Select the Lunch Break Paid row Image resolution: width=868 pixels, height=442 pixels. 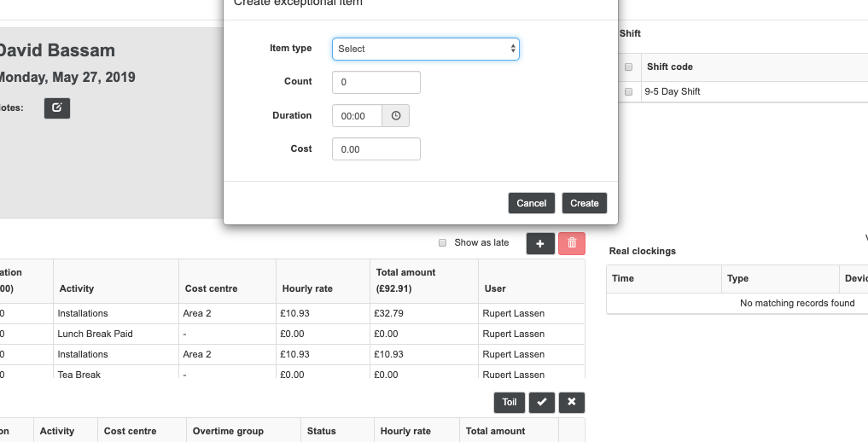(96, 334)
